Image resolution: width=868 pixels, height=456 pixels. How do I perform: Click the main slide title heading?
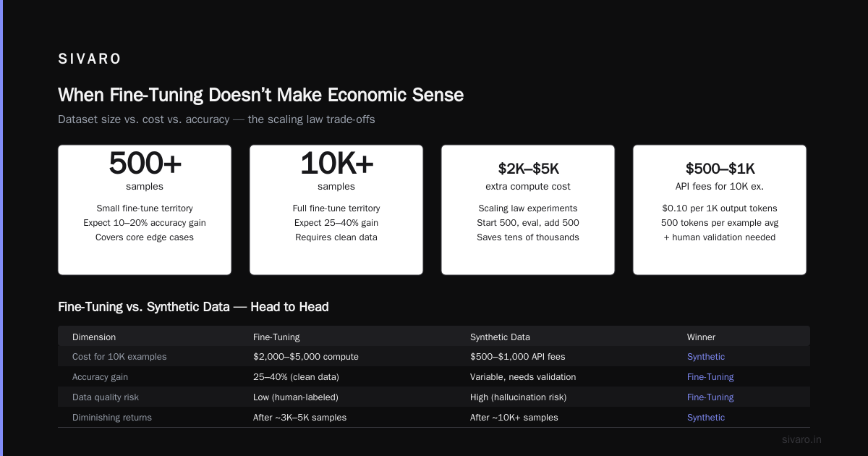(x=260, y=95)
